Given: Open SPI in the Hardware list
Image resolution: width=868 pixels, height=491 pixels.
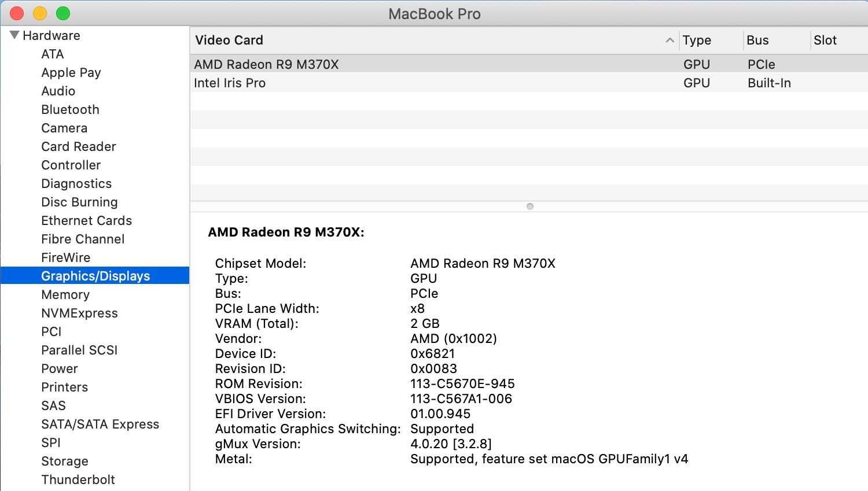Looking at the screenshot, I should (51, 442).
